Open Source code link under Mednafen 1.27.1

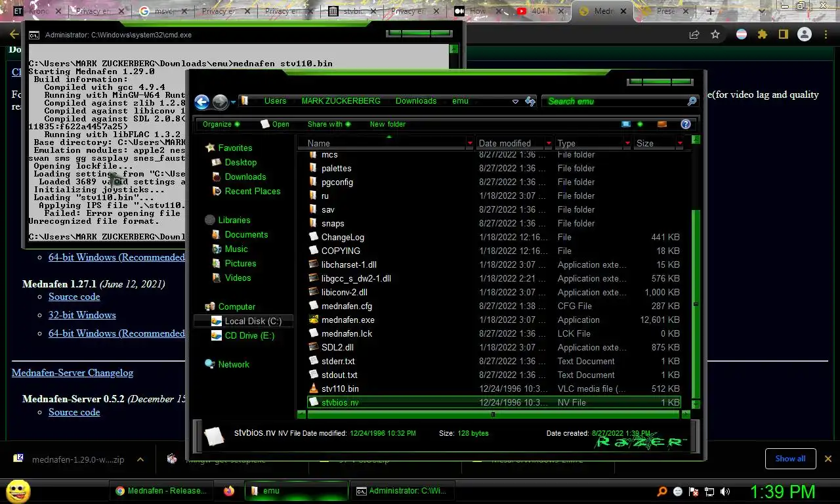[x=74, y=297]
